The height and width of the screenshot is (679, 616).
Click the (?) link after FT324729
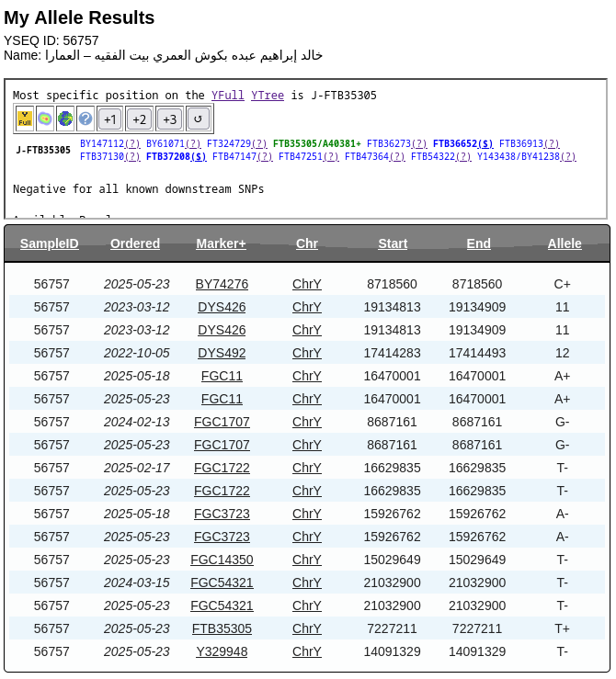(259, 143)
